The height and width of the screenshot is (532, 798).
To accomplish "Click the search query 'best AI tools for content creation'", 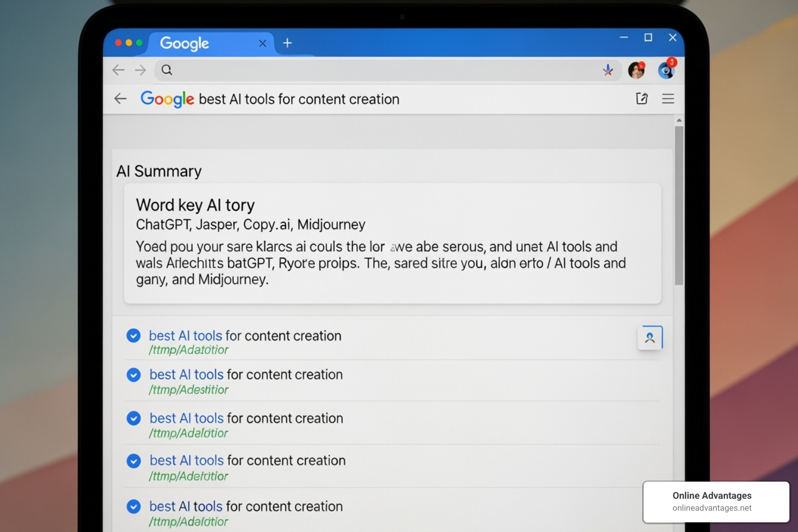I will coord(299,99).
